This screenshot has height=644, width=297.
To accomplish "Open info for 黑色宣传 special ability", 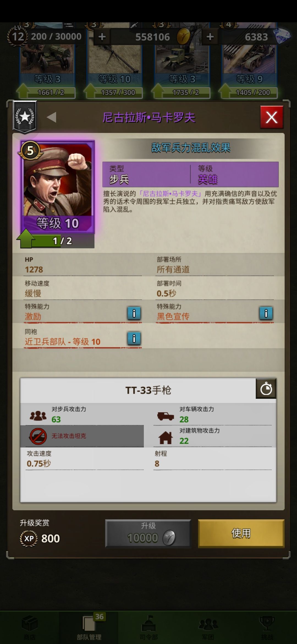I will point(266,313).
